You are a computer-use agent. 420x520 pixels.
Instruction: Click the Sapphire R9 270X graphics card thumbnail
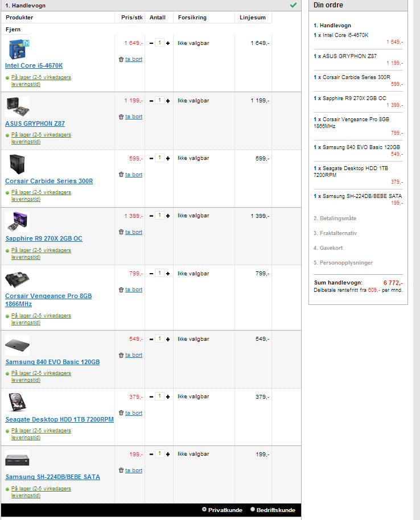[x=18, y=221]
